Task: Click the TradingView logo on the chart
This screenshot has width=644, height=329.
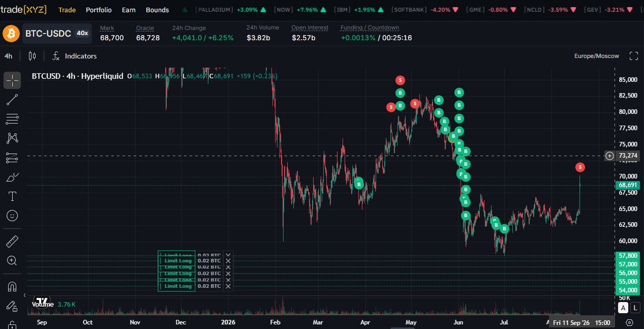Action: click(x=42, y=301)
